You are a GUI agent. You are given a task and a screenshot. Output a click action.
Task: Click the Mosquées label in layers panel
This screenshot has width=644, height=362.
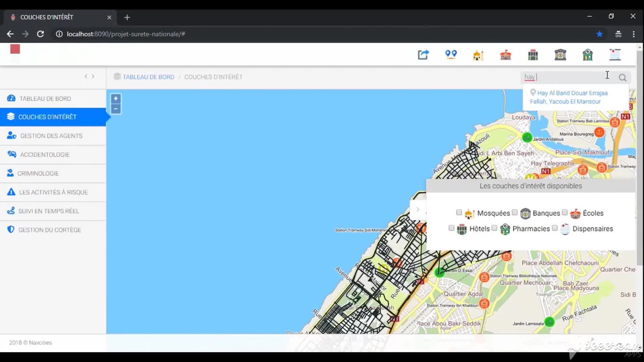[x=493, y=213]
